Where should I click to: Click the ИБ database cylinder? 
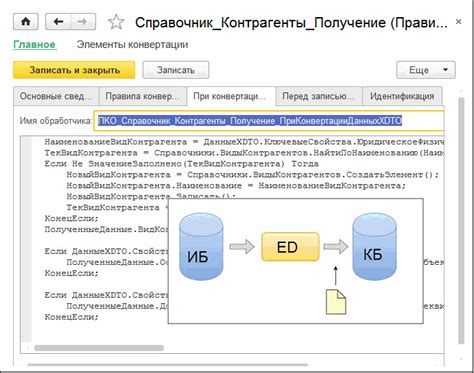(x=201, y=247)
